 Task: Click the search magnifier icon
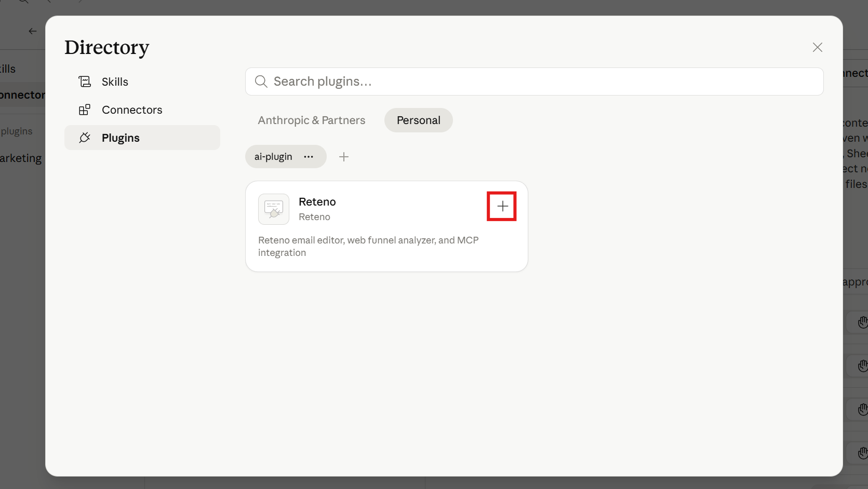[x=261, y=81]
